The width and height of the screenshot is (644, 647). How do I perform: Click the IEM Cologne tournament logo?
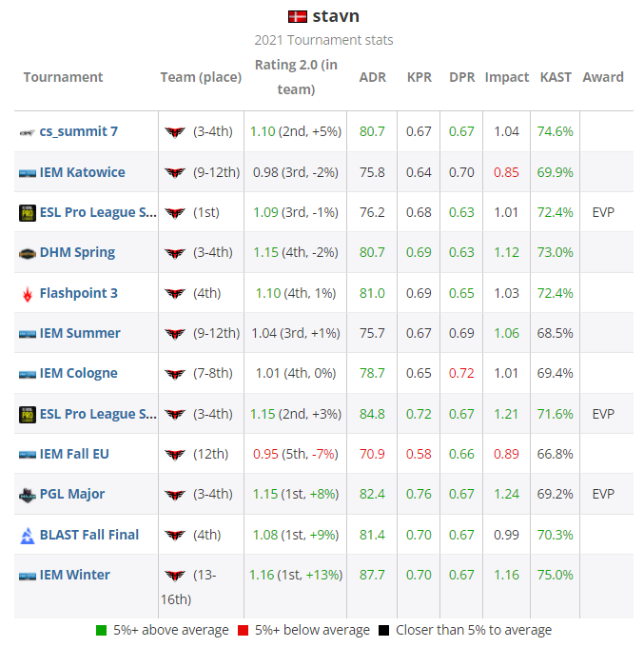click(x=28, y=374)
